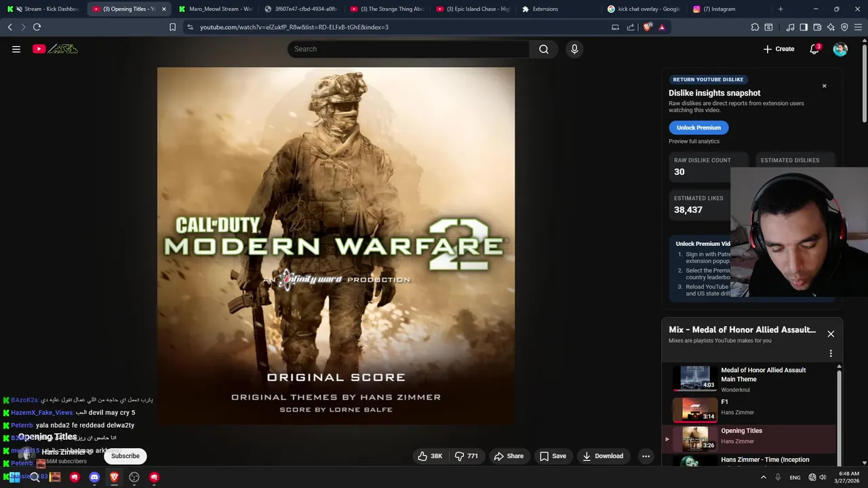Viewport: 868px width, 488px height.
Task: Click the ENG language indicator
Action: coord(795,477)
